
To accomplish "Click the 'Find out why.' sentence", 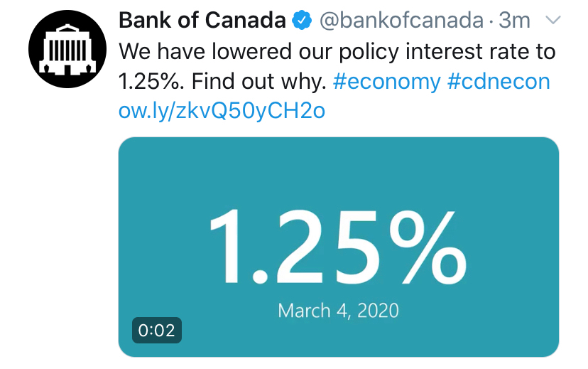I will tap(259, 82).
